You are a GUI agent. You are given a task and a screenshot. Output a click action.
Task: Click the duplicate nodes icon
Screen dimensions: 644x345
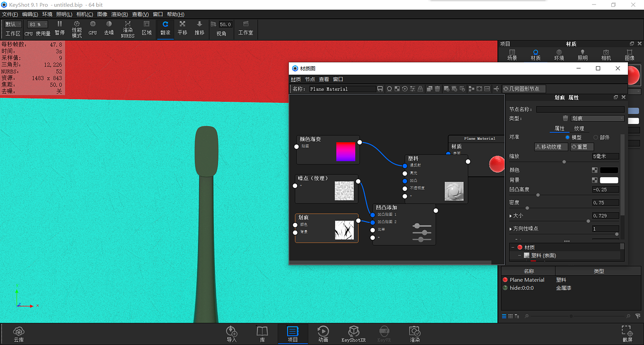click(x=430, y=89)
